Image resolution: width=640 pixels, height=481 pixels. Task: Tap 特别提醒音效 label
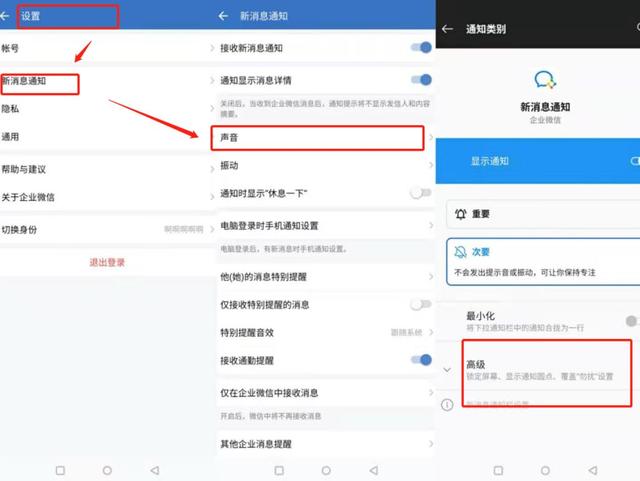click(x=247, y=332)
